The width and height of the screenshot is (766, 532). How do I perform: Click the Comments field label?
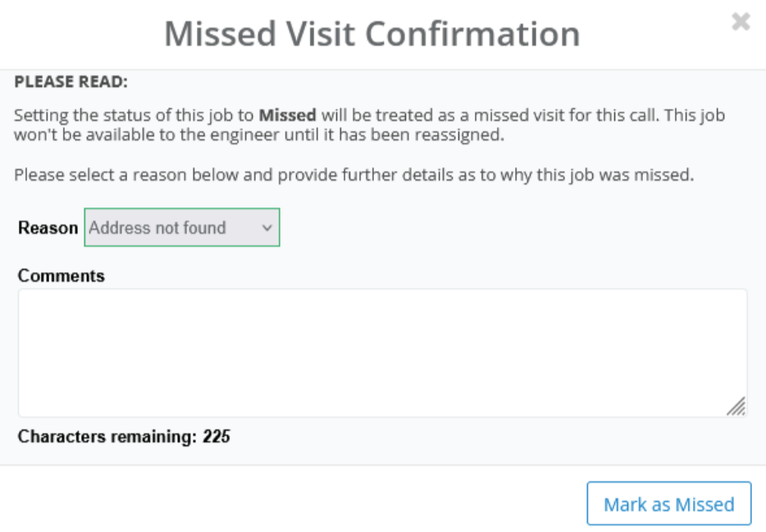point(62,276)
